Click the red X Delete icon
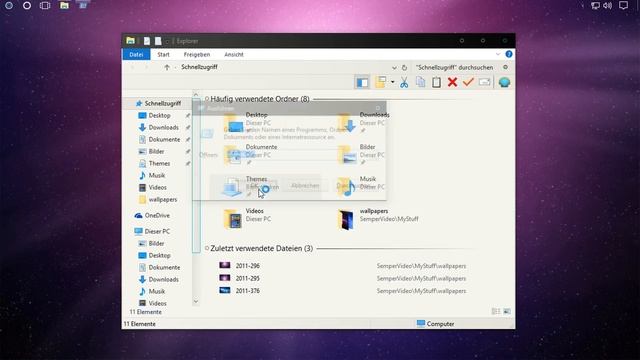Image resolution: width=640 pixels, height=360 pixels. (452, 82)
